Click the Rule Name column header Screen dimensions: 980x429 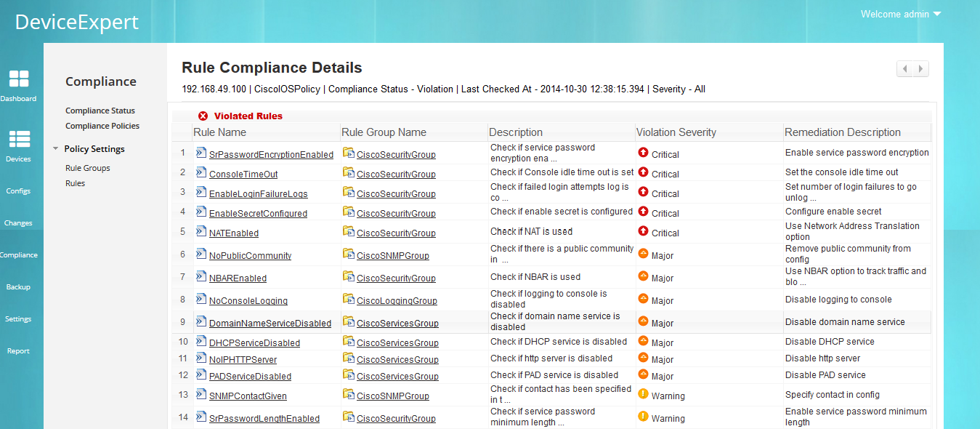click(x=219, y=132)
